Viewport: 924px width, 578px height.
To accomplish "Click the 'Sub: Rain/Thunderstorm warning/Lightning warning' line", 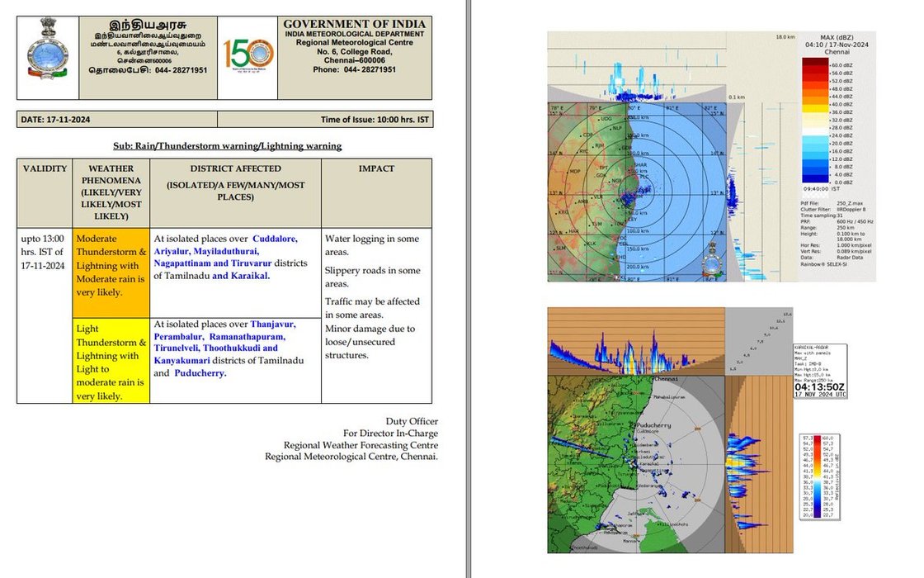I will (228, 145).
